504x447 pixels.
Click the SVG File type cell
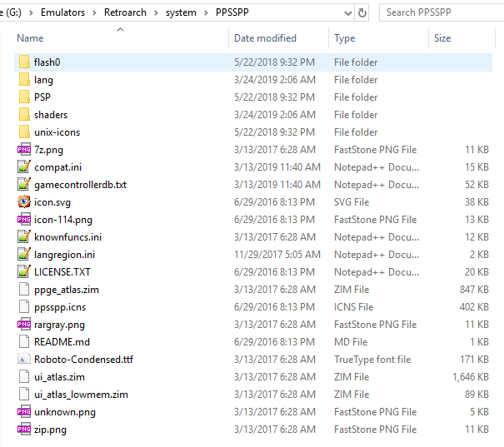pos(352,202)
